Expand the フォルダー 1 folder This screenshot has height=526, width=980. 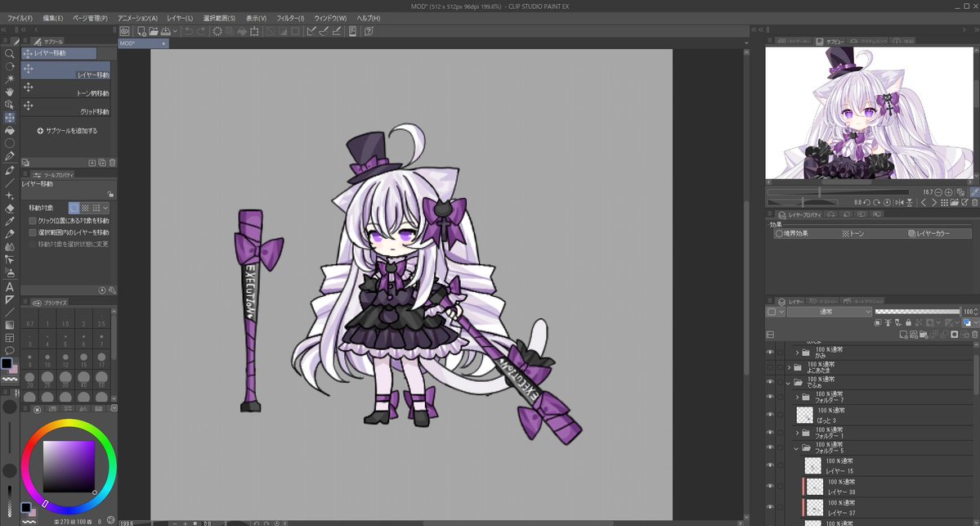pyautogui.click(x=797, y=433)
